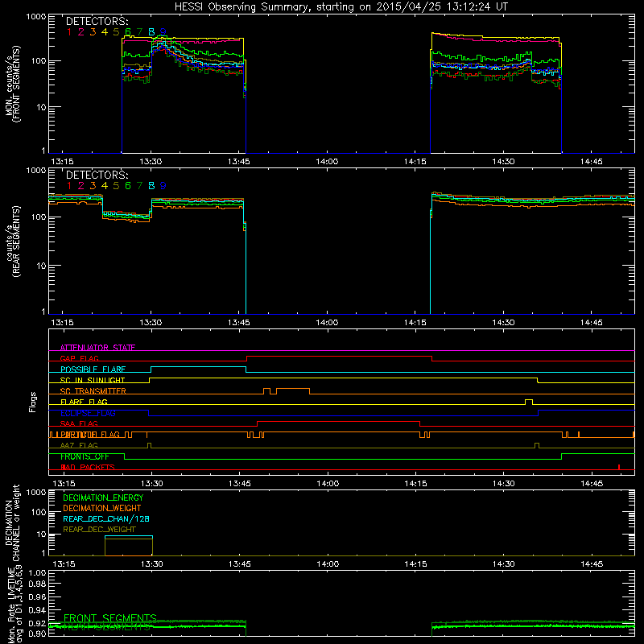This screenshot has height=644, width=644.
Task: Select detector 8 in front segments legend
Action: tap(151, 32)
